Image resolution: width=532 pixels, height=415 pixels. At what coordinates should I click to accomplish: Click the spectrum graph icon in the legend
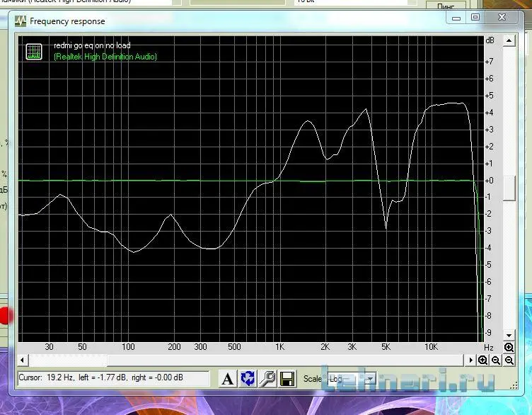coord(34,52)
